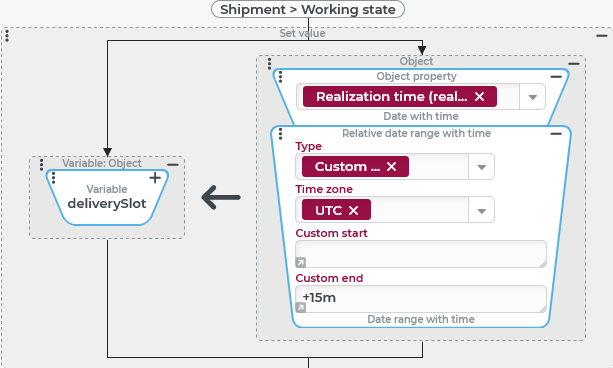Collapse the Object block with minus

[574, 63]
